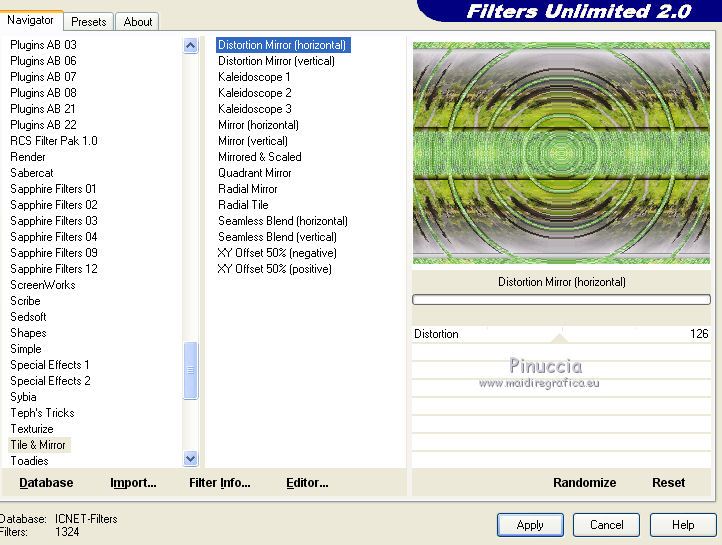Select RCS Filter Pak 1.0 category

point(54,141)
